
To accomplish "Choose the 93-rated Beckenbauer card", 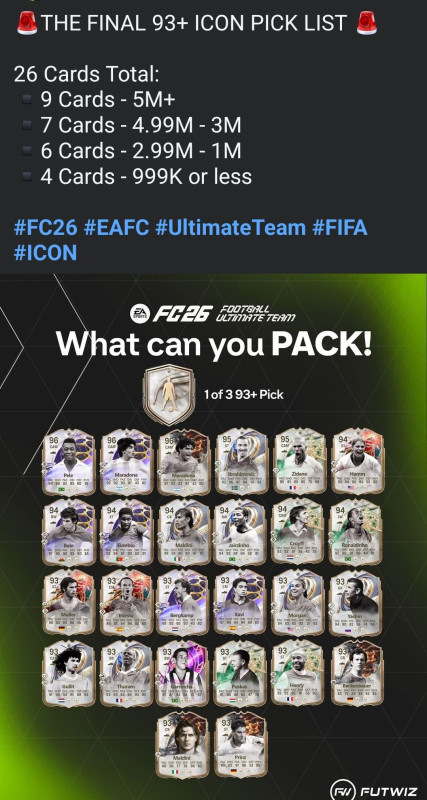I will click(x=357, y=673).
